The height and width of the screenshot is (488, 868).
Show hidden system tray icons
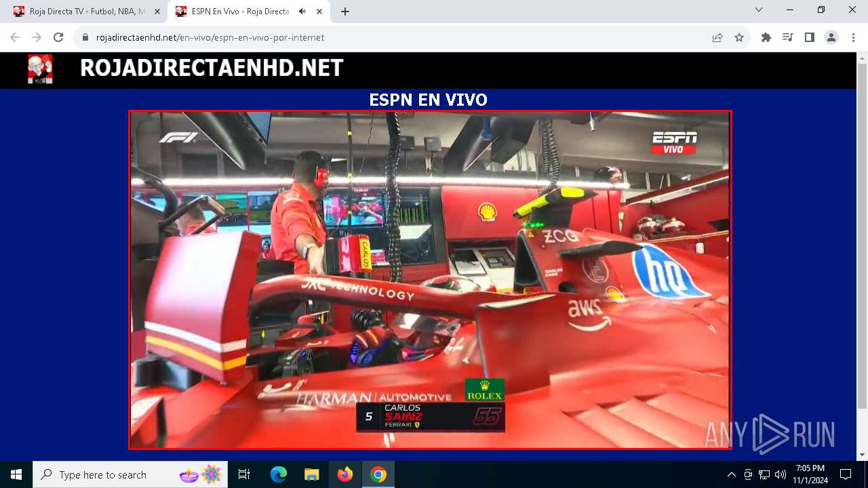pyautogui.click(x=732, y=474)
